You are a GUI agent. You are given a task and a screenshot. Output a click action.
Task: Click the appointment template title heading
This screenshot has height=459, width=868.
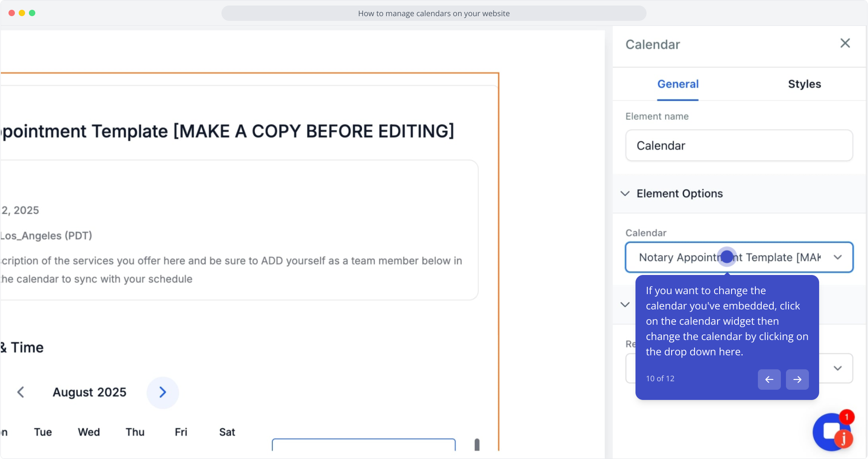click(227, 131)
